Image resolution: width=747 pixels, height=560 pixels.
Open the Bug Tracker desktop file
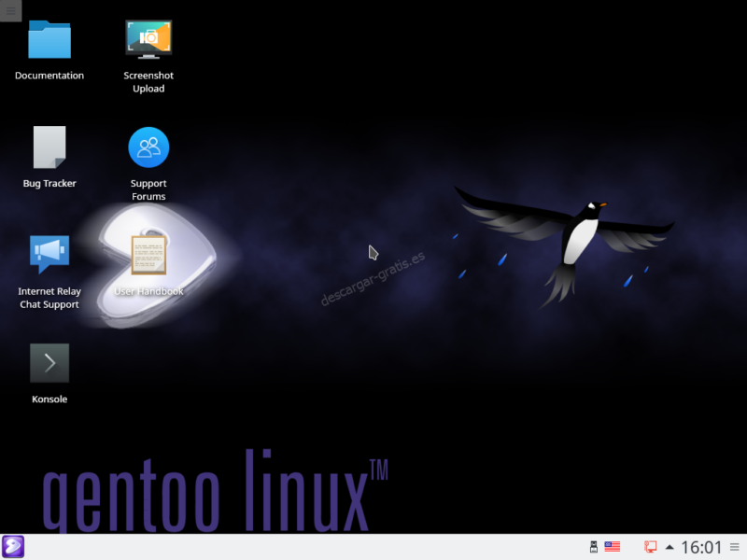[49, 147]
